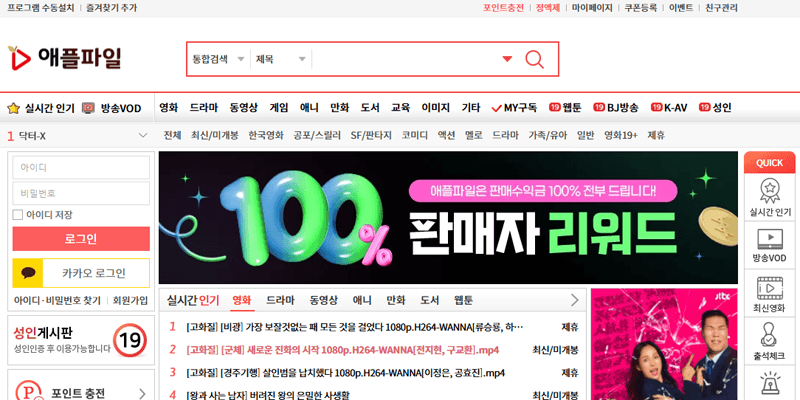This screenshot has height=400, width=800.
Task: Click the main search text field
Action: point(406,59)
